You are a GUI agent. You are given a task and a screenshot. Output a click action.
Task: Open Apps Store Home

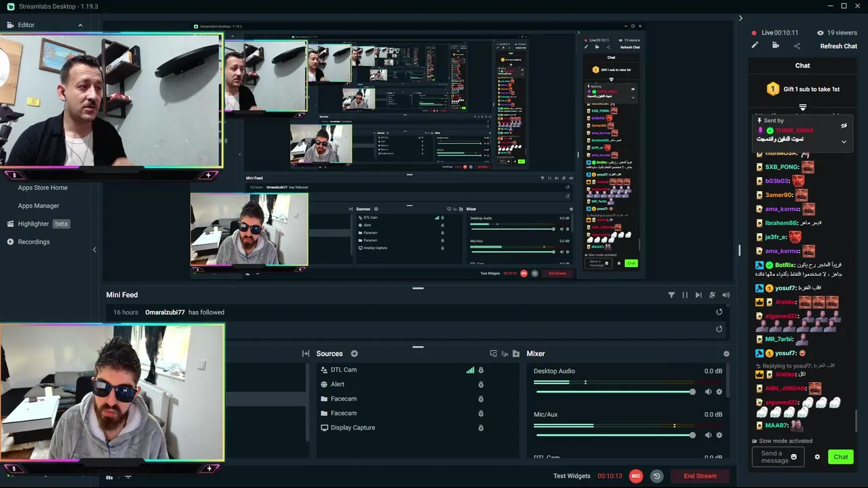43,188
